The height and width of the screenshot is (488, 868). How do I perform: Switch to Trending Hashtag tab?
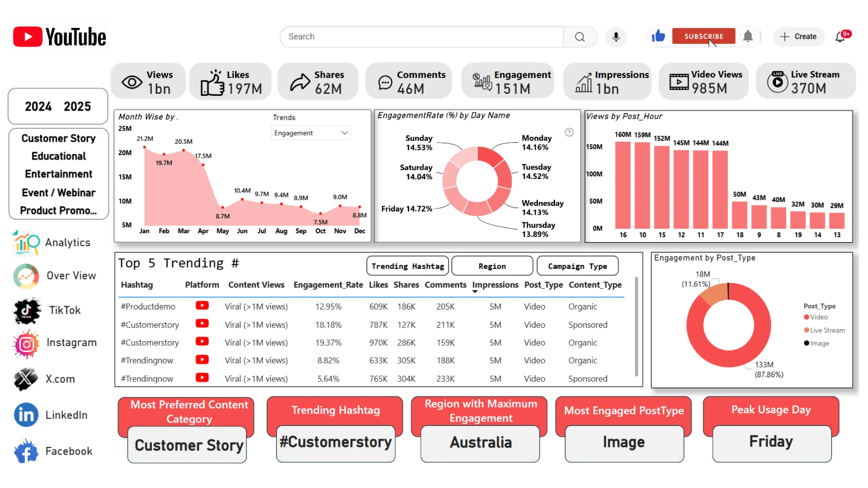coord(408,266)
